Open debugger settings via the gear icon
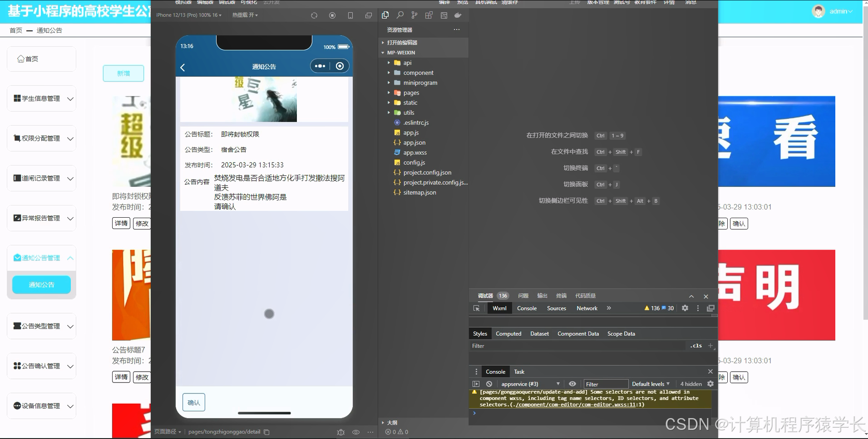The width and height of the screenshot is (868, 439). coord(685,308)
